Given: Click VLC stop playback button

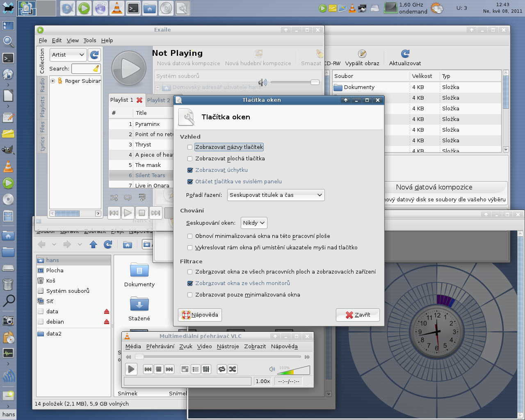Looking at the screenshot, I should point(159,369).
